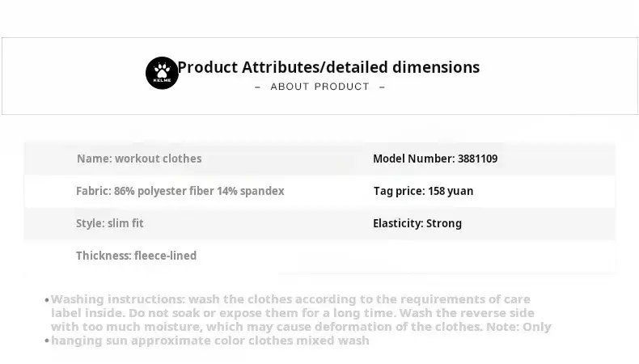Click the bullet before 'Washing instructions'

click(x=47, y=299)
